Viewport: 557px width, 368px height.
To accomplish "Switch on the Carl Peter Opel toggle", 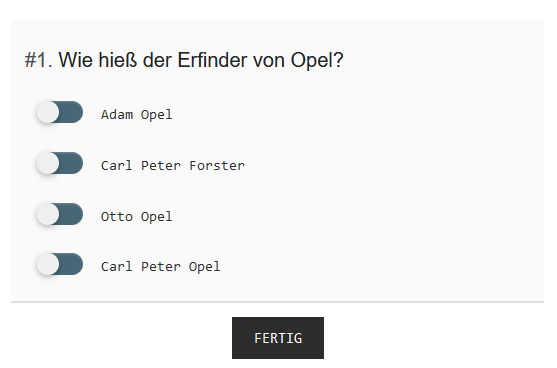I will click(60, 264).
